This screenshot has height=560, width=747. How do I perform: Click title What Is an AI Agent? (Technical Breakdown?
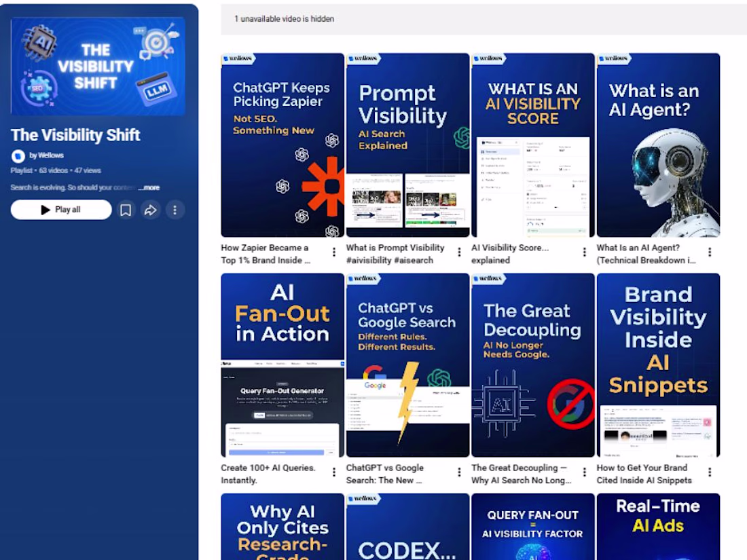[x=646, y=254]
